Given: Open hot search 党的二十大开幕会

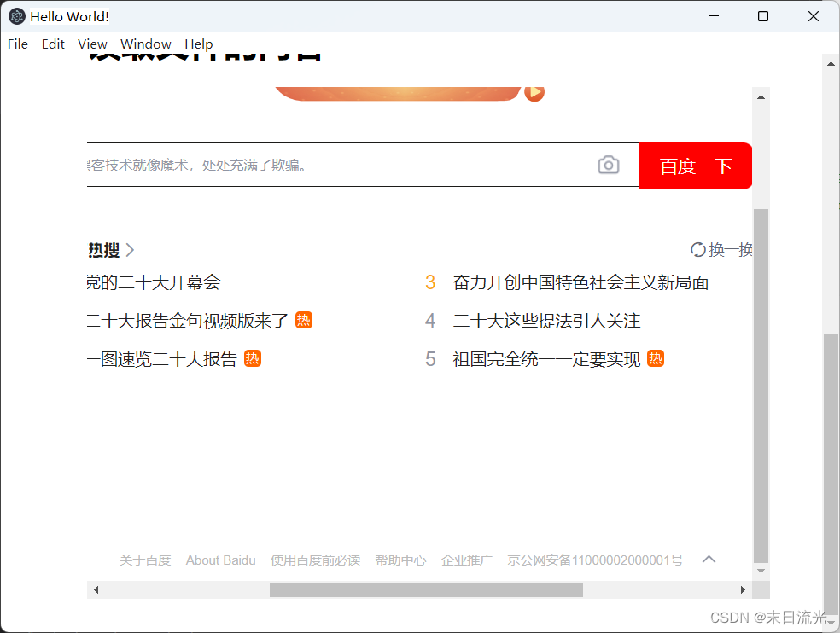Looking at the screenshot, I should [x=153, y=282].
